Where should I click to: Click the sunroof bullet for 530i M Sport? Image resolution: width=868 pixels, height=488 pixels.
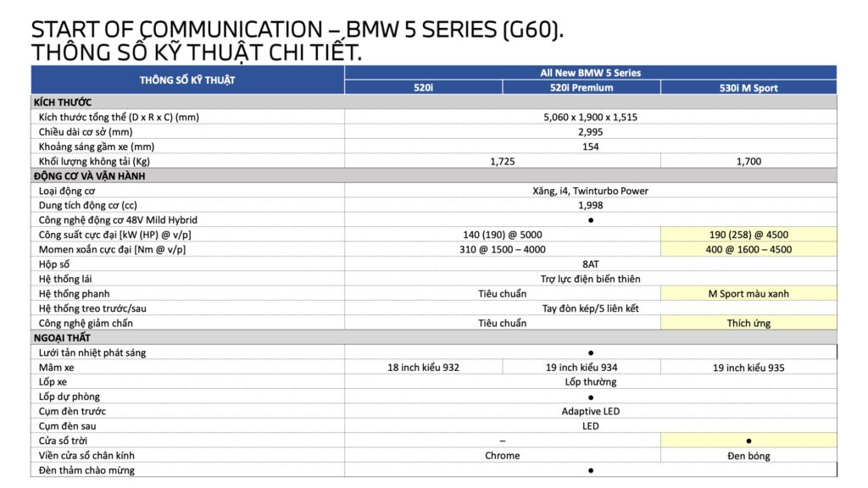point(748,441)
